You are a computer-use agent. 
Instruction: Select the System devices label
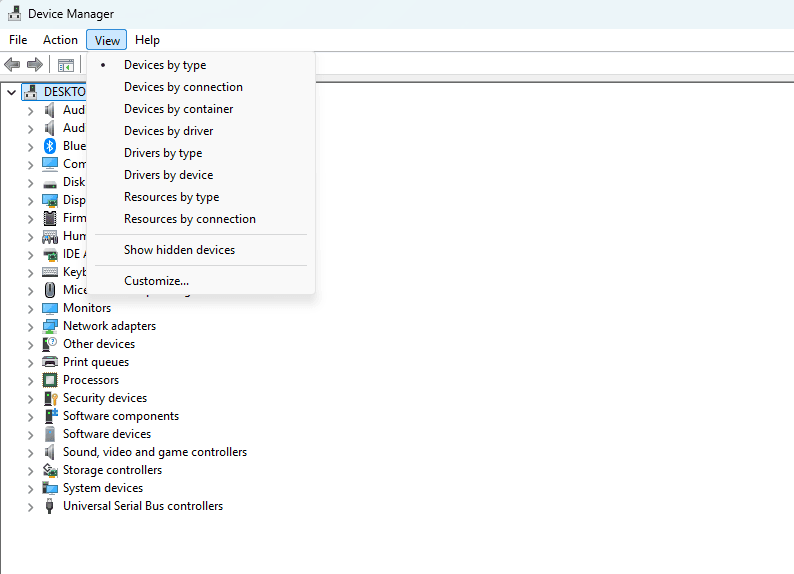coord(103,488)
